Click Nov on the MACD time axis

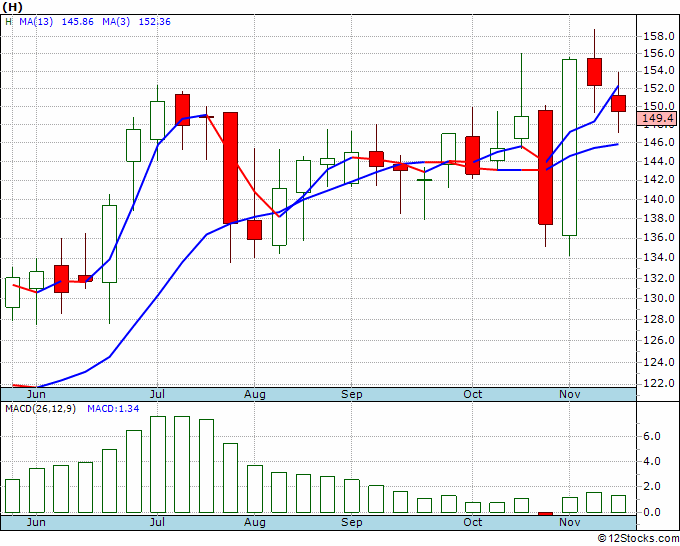pos(569,522)
